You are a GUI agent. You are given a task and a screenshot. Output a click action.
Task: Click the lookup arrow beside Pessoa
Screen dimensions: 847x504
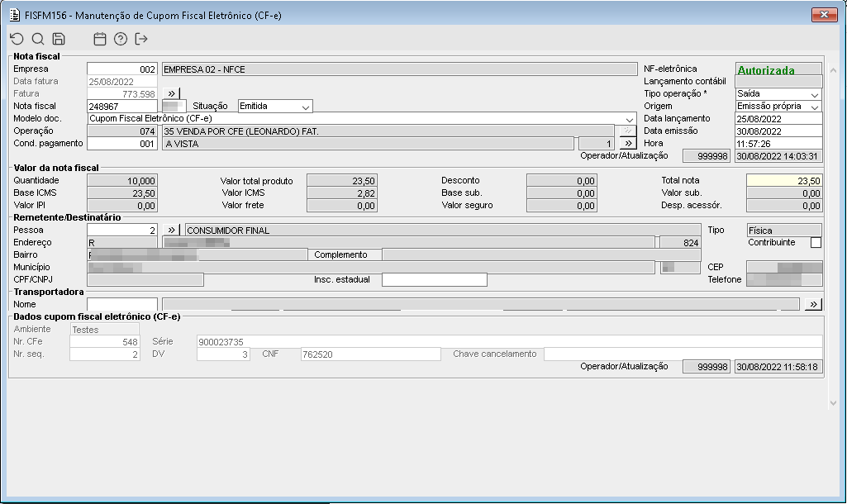[171, 231]
